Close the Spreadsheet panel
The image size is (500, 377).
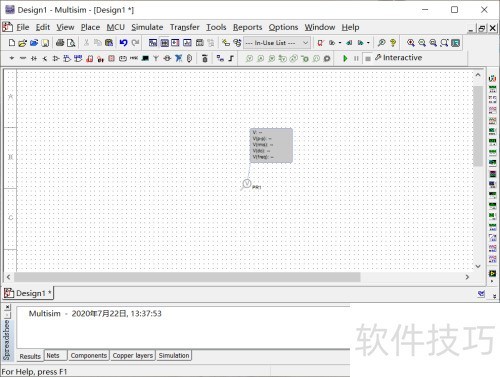[8, 306]
